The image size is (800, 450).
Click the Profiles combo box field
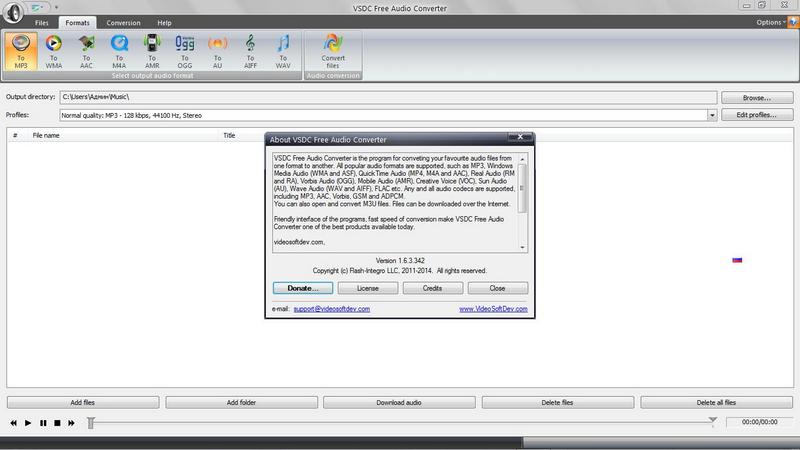pyautogui.click(x=388, y=115)
